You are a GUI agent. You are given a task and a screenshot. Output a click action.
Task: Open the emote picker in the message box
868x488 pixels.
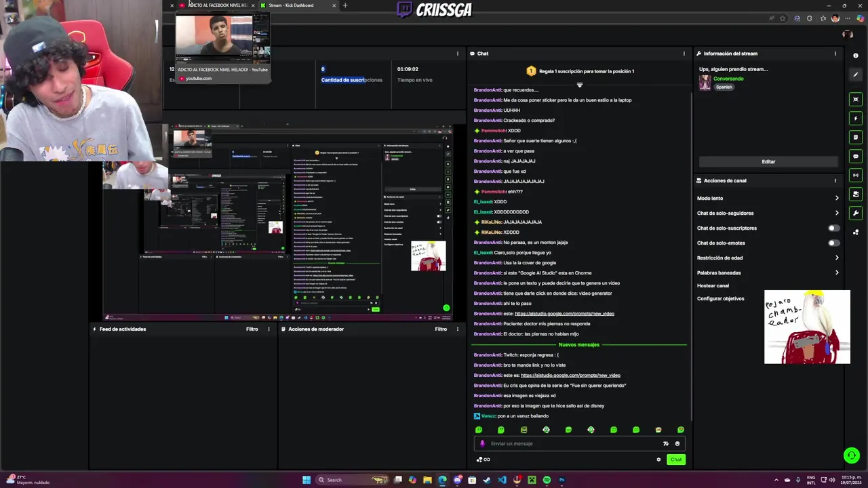click(677, 443)
